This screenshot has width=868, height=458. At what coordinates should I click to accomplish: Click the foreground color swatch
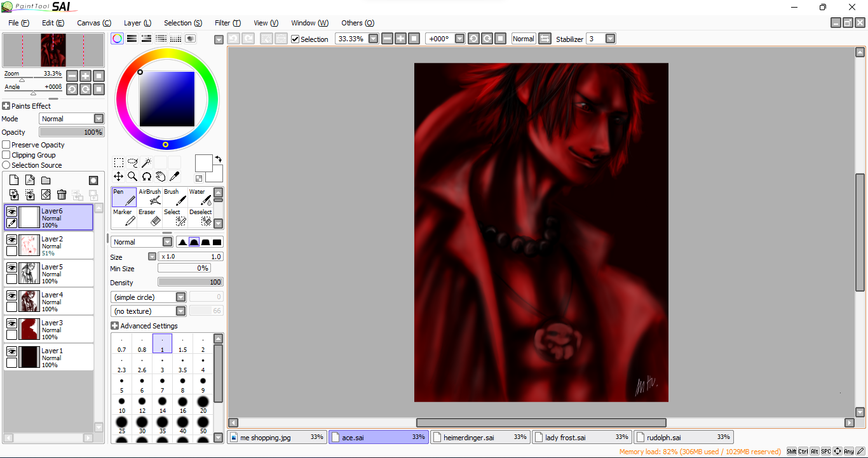203,163
